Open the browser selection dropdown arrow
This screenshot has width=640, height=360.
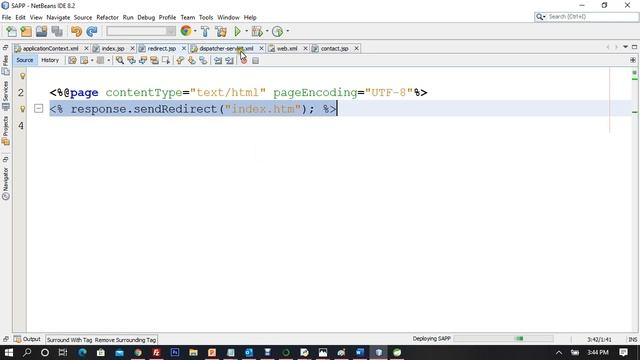tap(195, 31)
